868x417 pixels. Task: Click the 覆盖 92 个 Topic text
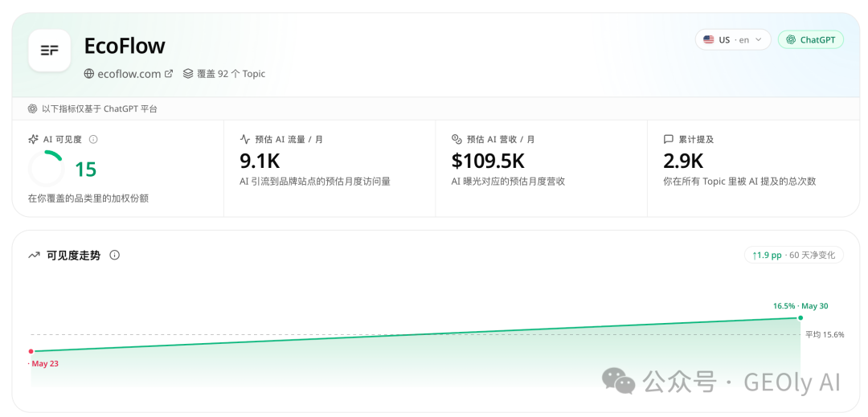(231, 74)
